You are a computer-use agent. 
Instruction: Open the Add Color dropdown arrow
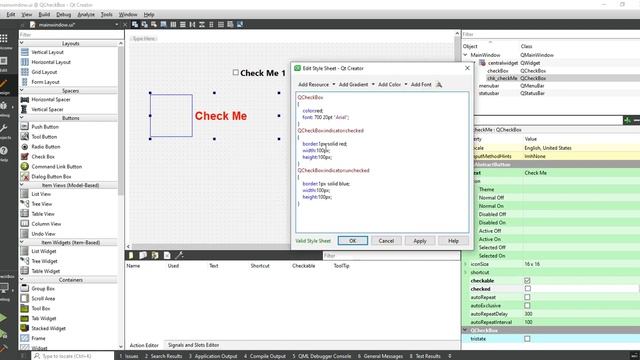406,84
